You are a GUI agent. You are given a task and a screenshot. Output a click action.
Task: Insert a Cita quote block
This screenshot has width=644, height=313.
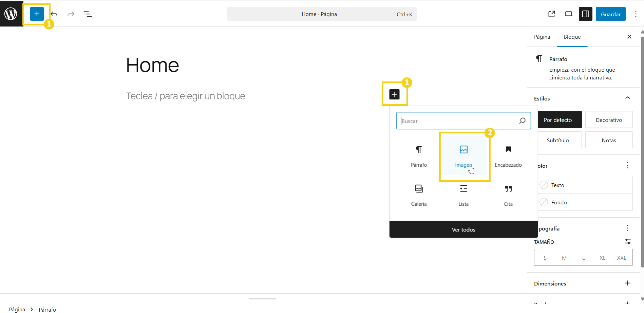tap(508, 195)
